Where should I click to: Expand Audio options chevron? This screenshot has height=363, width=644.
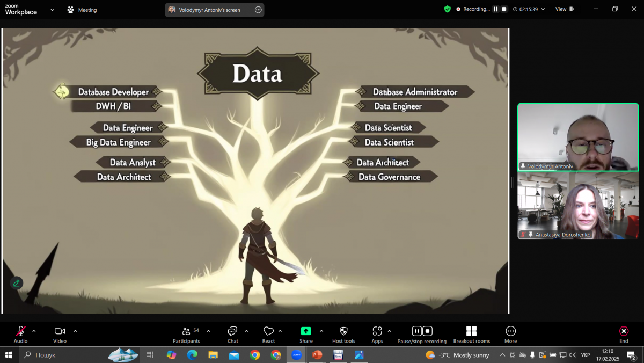(x=34, y=331)
